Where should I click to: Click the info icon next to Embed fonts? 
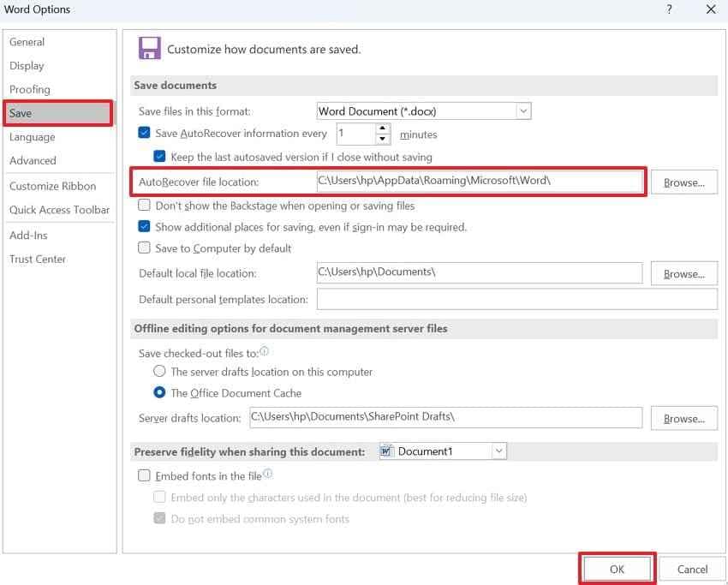coord(268,474)
